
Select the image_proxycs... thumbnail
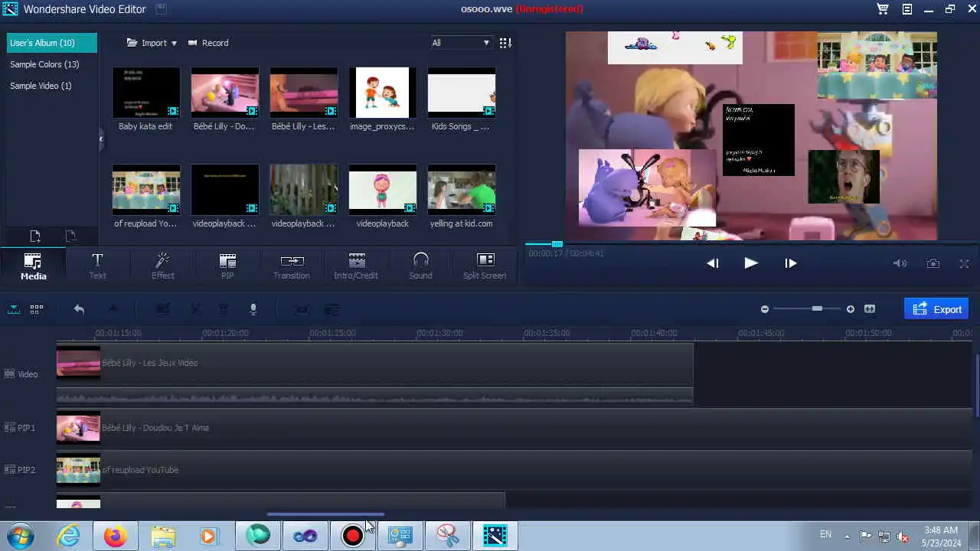(382, 93)
